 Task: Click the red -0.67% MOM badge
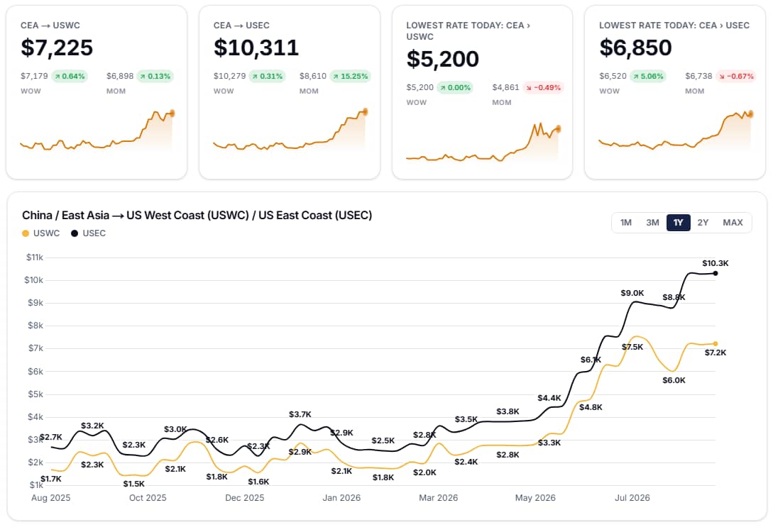(735, 77)
